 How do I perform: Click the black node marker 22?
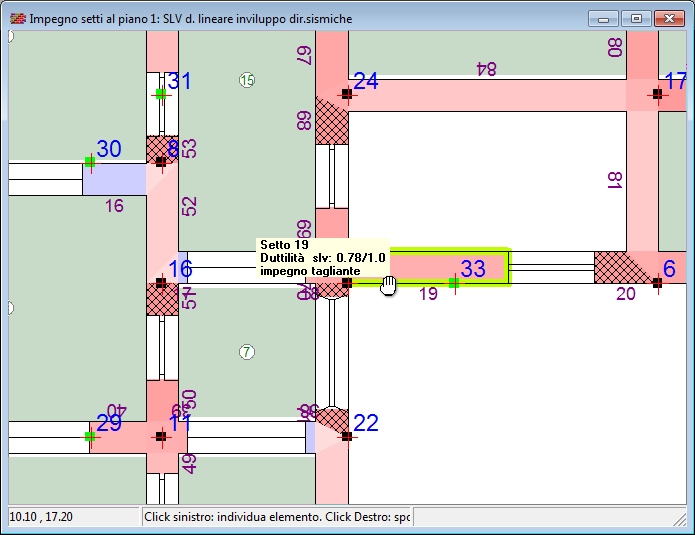pyautogui.click(x=347, y=437)
